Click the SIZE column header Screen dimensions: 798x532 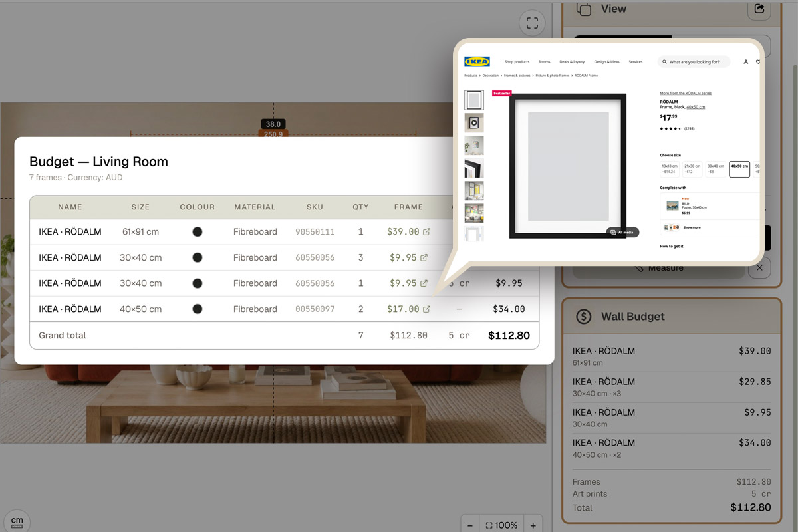(x=140, y=207)
